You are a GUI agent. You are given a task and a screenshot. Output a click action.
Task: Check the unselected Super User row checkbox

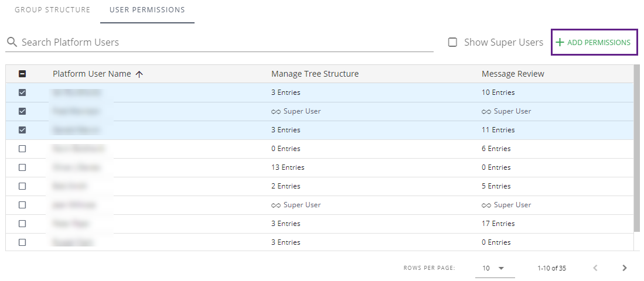click(x=23, y=205)
